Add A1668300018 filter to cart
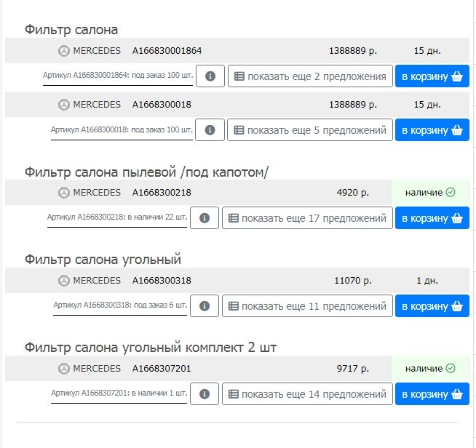The width and height of the screenshot is (476, 448). [432, 130]
